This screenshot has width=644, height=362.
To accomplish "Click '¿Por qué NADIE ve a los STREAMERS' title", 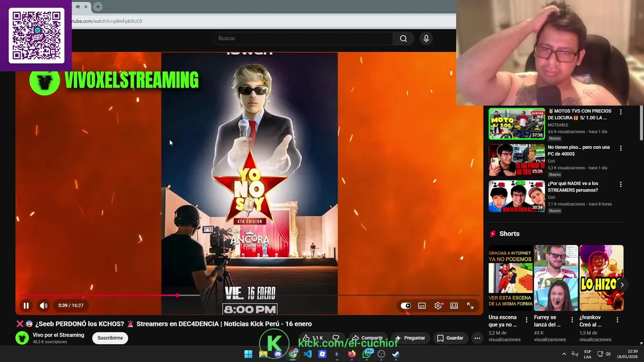I will tap(573, 187).
